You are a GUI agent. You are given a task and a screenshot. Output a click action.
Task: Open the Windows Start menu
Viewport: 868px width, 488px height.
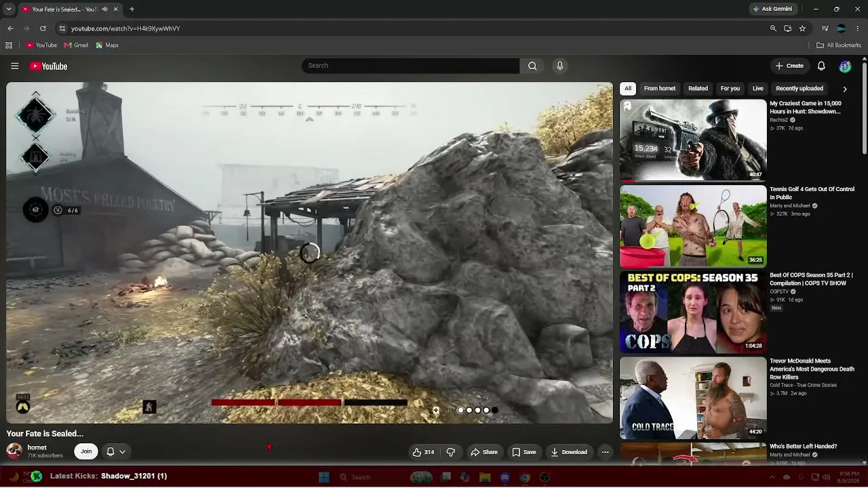click(x=323, y=477)
